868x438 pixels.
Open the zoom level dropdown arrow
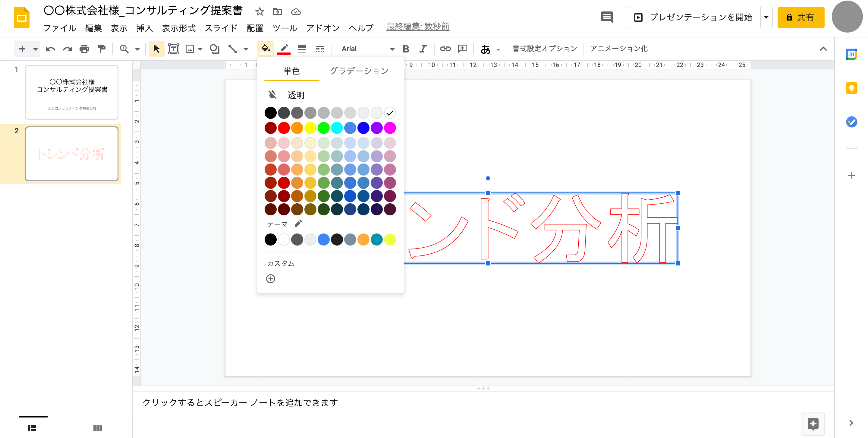point(137,49)
